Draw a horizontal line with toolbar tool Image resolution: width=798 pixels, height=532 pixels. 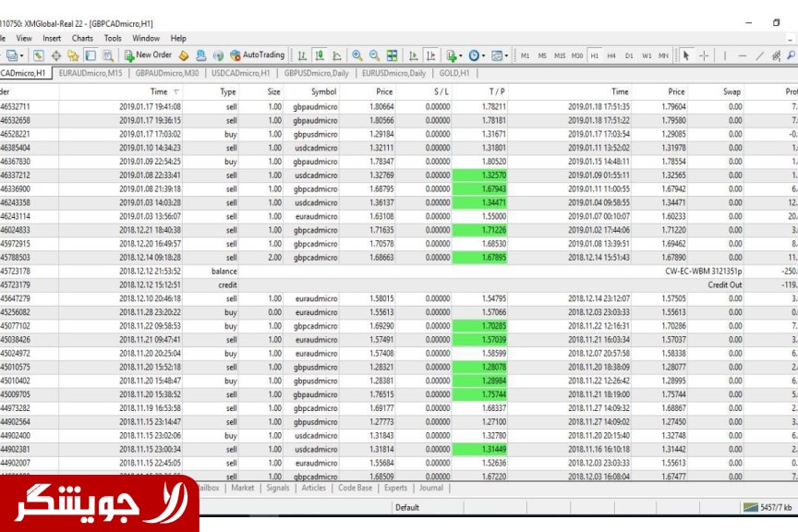coord(740,55)
